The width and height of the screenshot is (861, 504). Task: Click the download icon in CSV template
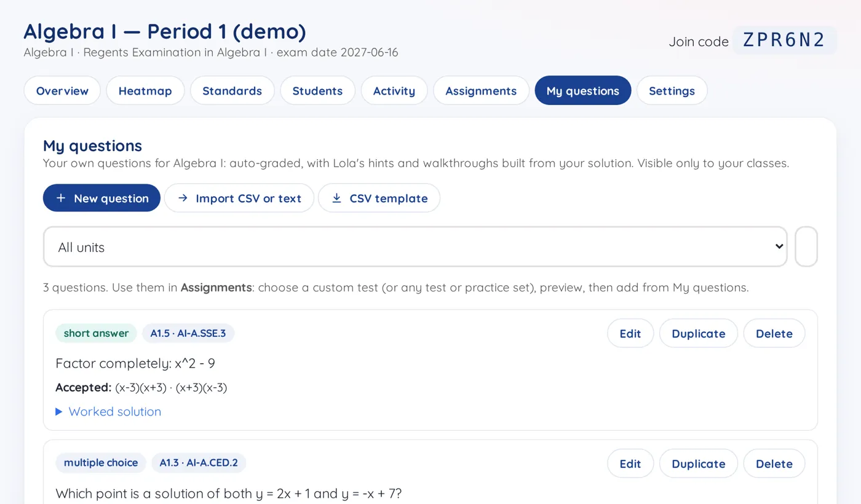336,198
